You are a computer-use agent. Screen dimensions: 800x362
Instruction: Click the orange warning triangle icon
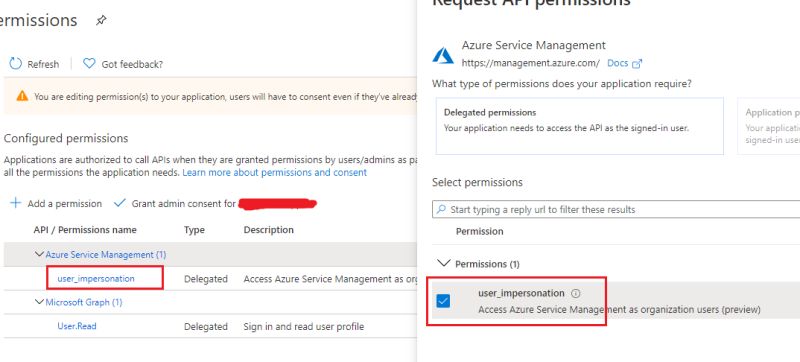tap(22, 96)
